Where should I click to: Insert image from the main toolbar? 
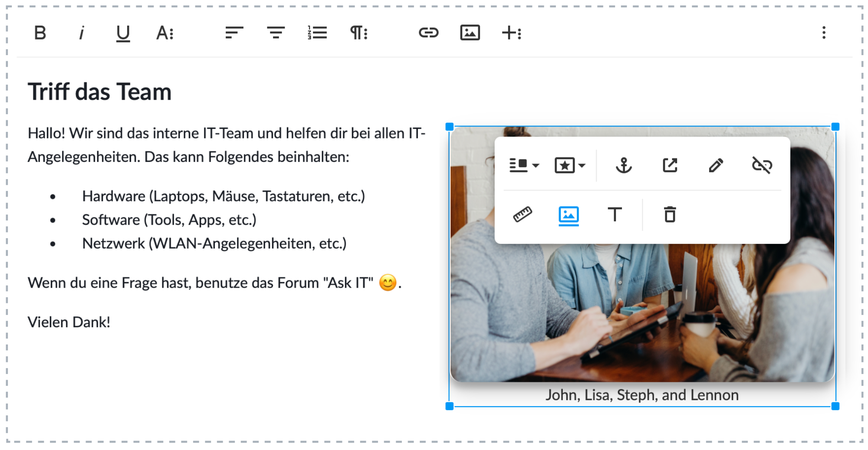coord(470,33)
